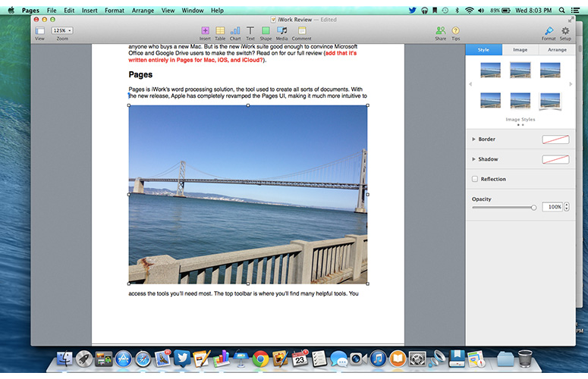Viewport: 588px width, 379px height.
Task: Open the View options toolbar button
Action: [39, 31]
